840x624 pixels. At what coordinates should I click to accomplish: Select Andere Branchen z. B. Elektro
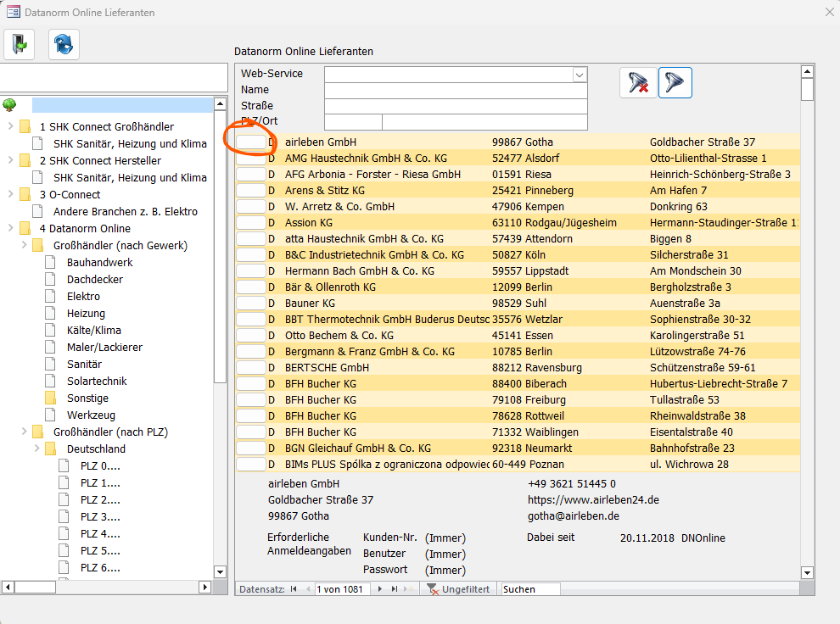pyautogui.click(x=126, y=212)
